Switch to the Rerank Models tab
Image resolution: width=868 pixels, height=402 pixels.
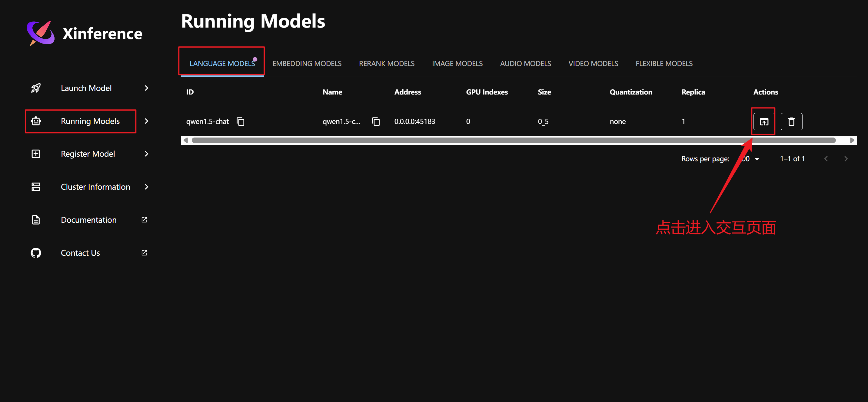pyautogui.click(x=387, y=63)
